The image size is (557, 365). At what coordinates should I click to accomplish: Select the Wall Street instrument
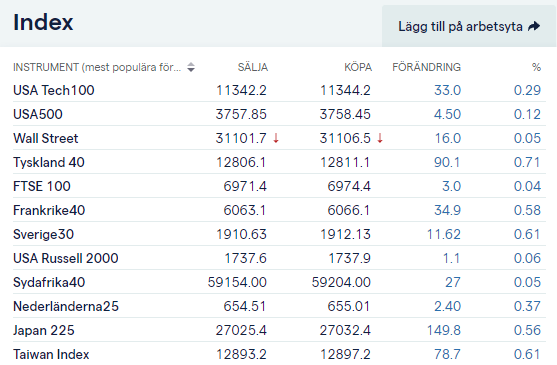tap(45, 138)
